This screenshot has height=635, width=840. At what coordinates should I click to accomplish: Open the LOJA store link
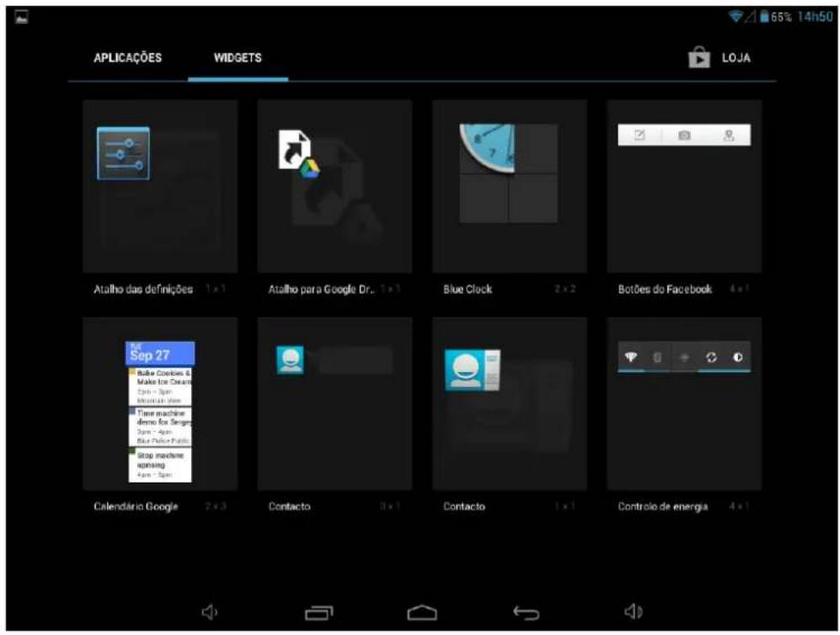(x=736, y=58)
